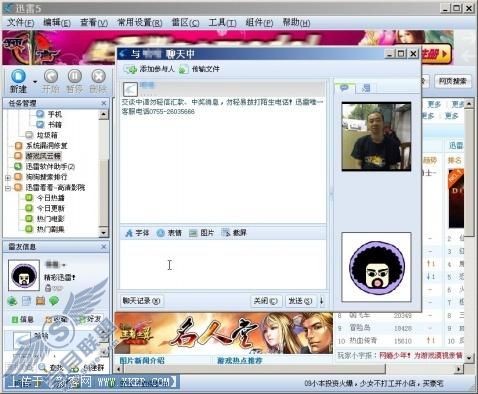Viewport: 478px width, 394px height.
Task: Click the 关闭 button in chat window
Action: click(265, 301)
